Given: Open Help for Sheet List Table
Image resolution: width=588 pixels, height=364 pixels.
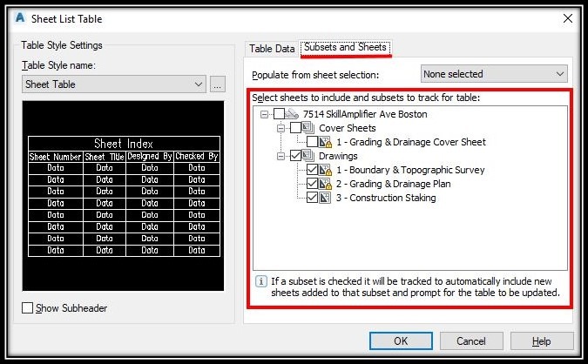Looking at the screenshot, I should 542,341.
